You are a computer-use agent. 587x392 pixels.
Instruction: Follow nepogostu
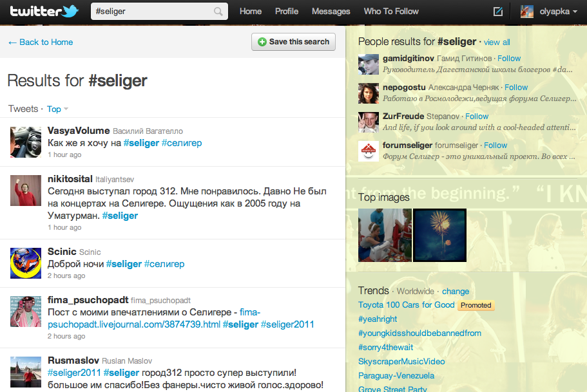click(516, 88)
